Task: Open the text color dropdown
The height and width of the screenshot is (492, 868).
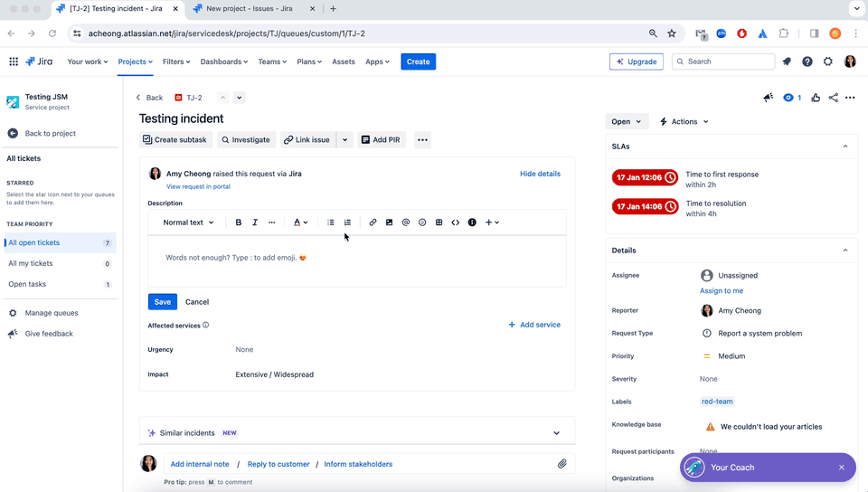Action: point(300,222)
